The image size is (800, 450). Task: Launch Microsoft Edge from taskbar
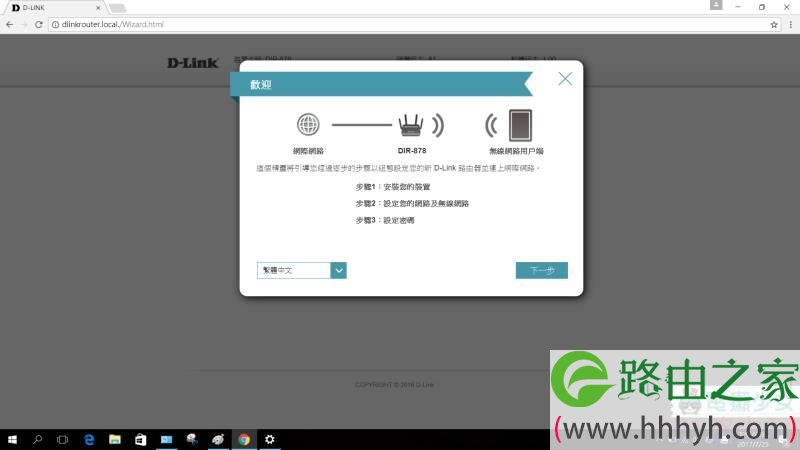pyautogui.click(x=89, y=439)
